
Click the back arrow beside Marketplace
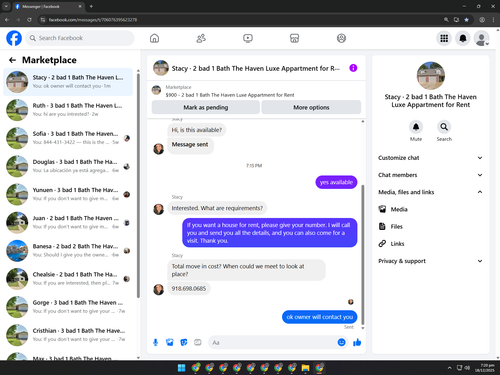[x=12, y=60]
